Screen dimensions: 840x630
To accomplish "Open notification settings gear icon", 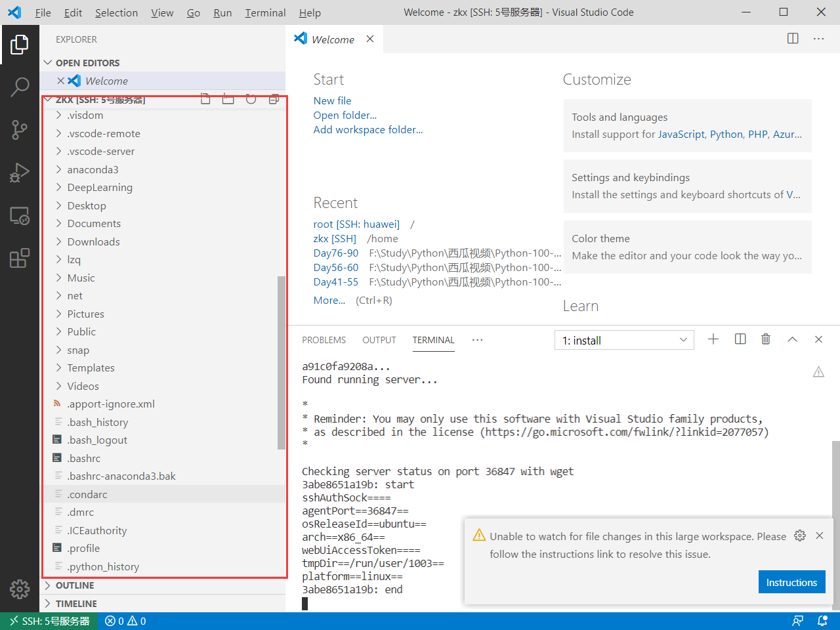I will (799, 535).
